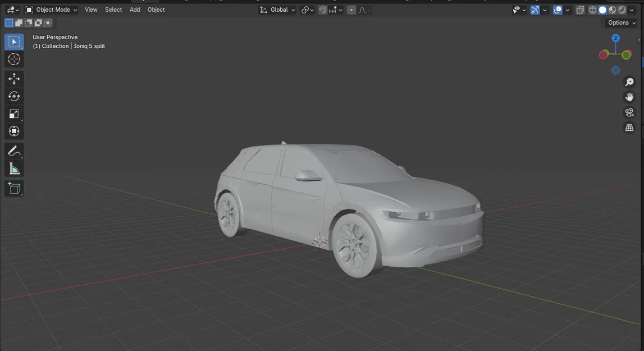Select the Rotate tool
Viewport: 644px width, 351px height.
tap(13, 96)
